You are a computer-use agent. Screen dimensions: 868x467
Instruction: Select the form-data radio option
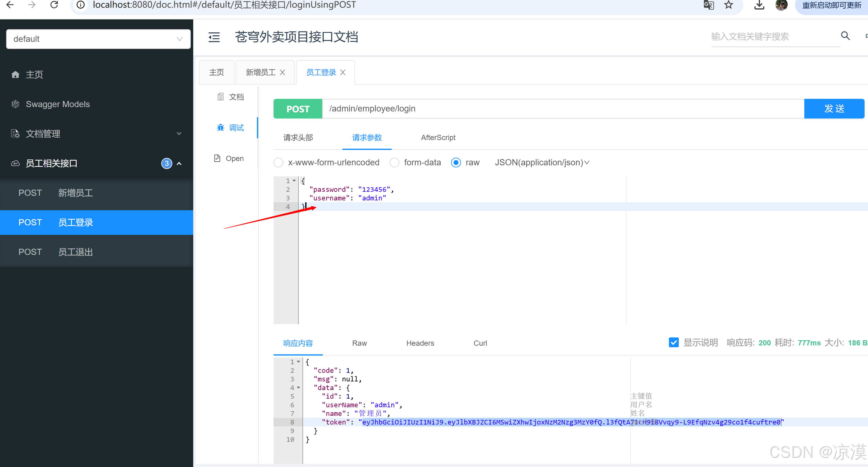click(x=394, y=163)
